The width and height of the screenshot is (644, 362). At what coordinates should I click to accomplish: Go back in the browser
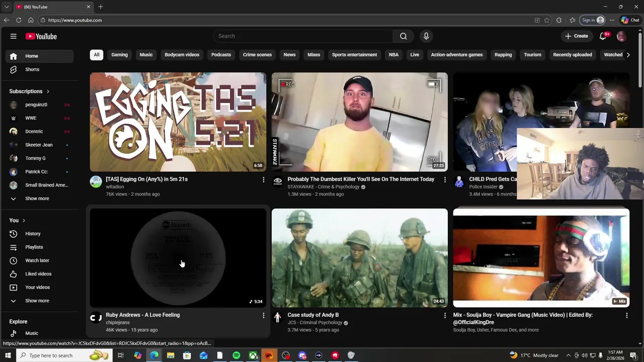point(7,20)
